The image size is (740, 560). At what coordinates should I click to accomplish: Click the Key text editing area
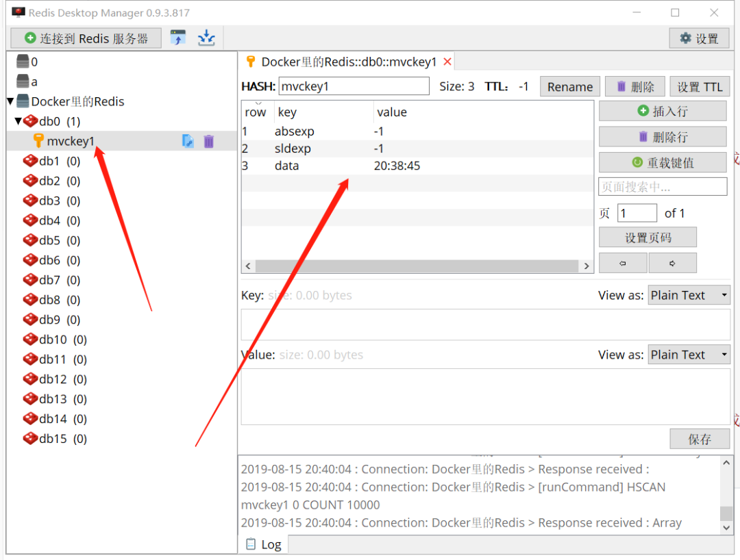[x=486, y=324]
